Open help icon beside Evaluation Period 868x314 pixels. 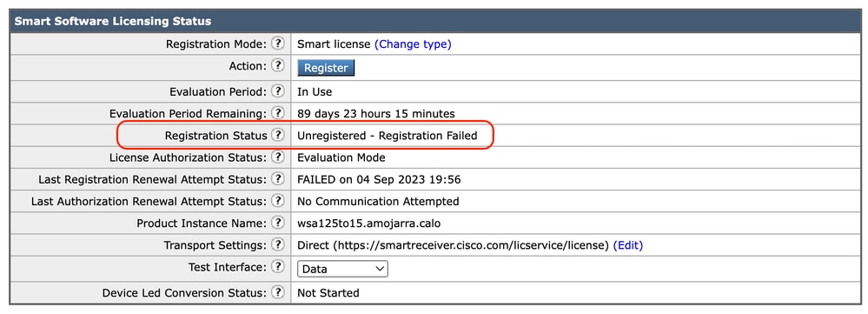(278, 91)
